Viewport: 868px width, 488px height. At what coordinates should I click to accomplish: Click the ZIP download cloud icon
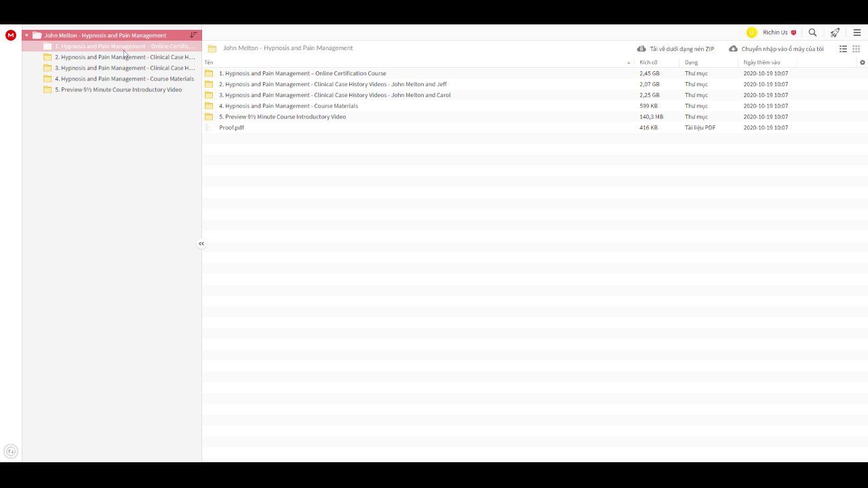(x=642, y=49)
